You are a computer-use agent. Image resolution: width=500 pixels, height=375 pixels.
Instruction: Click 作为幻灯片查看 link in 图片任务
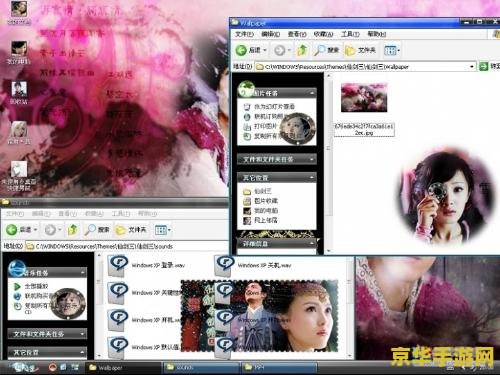click(274, 107)
